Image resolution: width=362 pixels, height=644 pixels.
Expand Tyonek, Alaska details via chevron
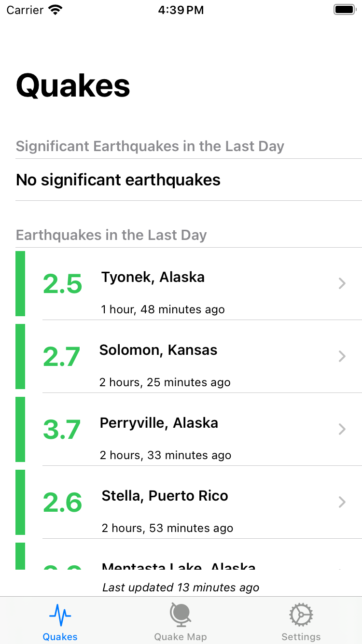point(342,283)
